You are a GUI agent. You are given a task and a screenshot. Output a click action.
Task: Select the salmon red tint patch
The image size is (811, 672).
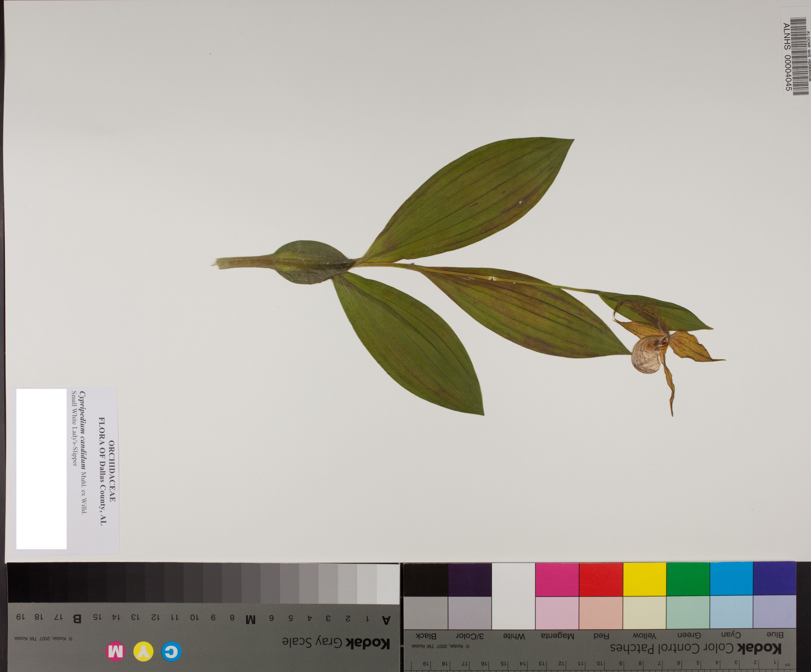point(601,613)
